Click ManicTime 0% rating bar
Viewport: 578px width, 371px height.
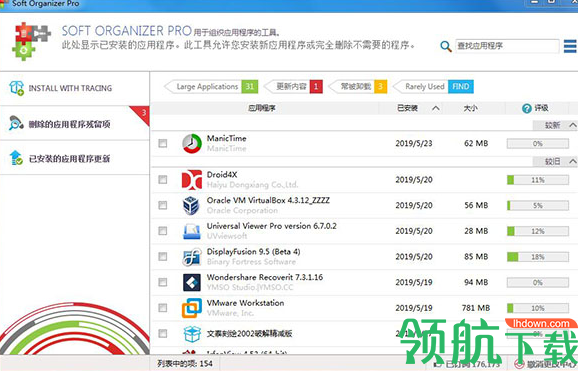pyautogui.click(x=538, y=143)
